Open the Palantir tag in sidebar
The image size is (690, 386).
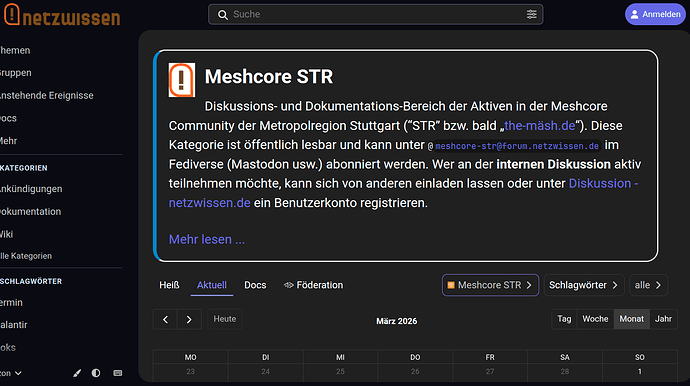point(14,325)
